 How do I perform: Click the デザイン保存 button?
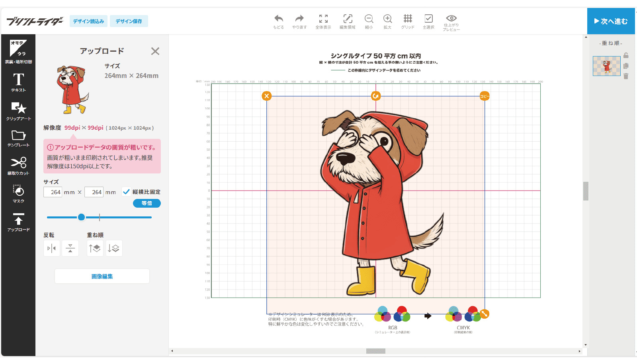129,21
